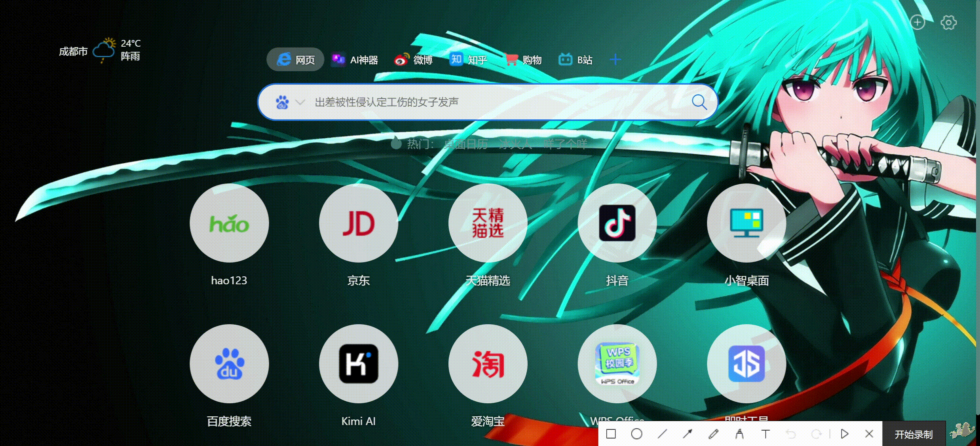Open the 小智桌面 desktop shortcut icon
This screenshot has width=980, height=446.
(x=746, y=223)
